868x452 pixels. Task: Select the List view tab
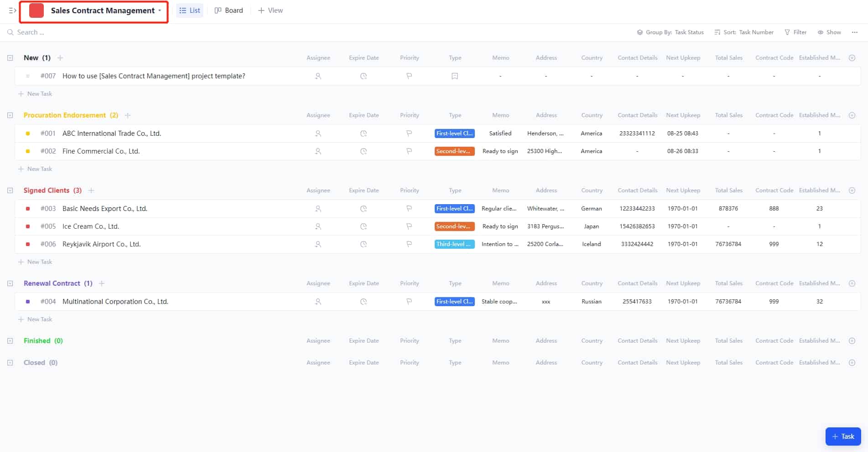click(x=189, y=10)
